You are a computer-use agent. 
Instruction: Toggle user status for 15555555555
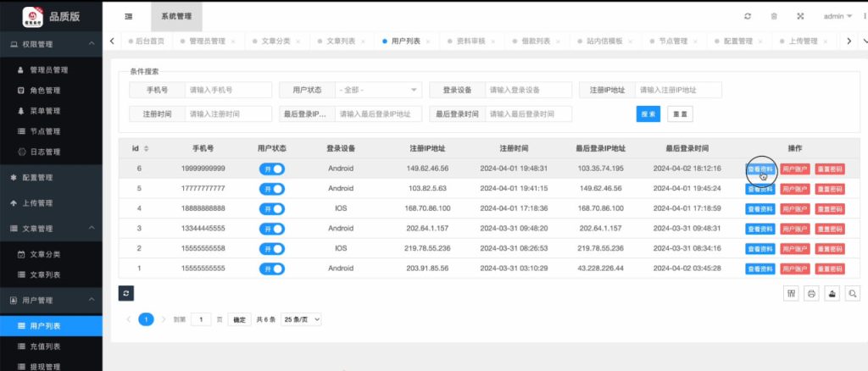click(272, 269)
